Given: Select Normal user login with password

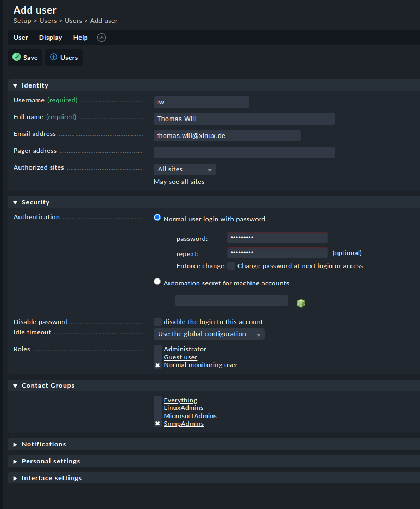Looking at the screenshot, I should [x=158, y=218].
